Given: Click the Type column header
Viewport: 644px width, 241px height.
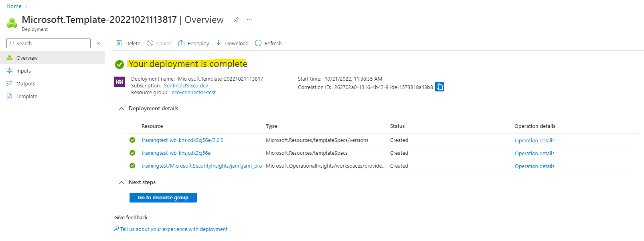Looking at the screenshot, I should 271,126.
